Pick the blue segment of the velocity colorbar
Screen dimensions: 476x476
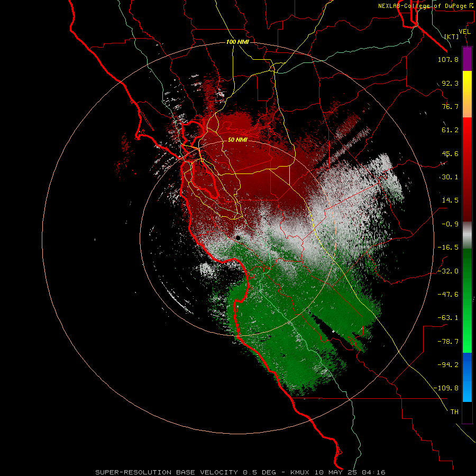point(467,377)
